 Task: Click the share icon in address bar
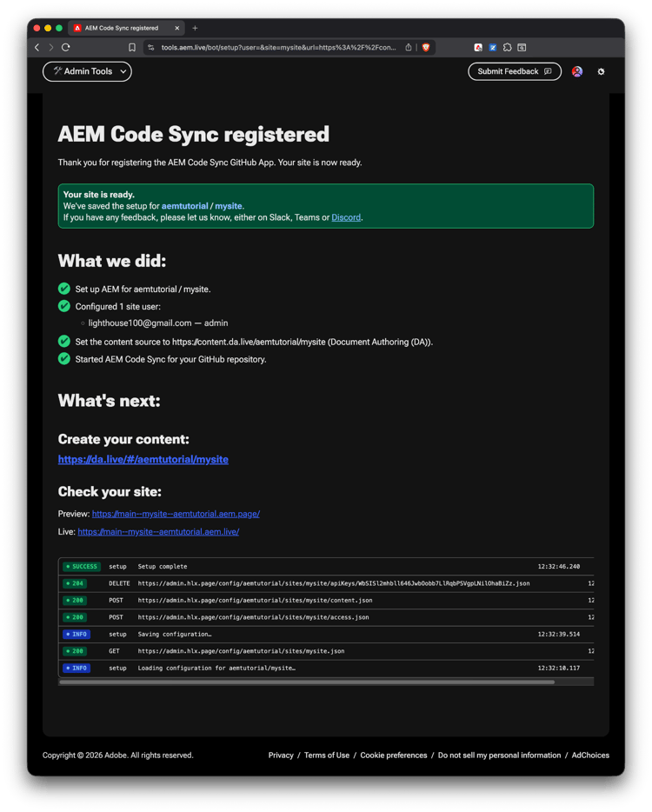tap(408, 48)
